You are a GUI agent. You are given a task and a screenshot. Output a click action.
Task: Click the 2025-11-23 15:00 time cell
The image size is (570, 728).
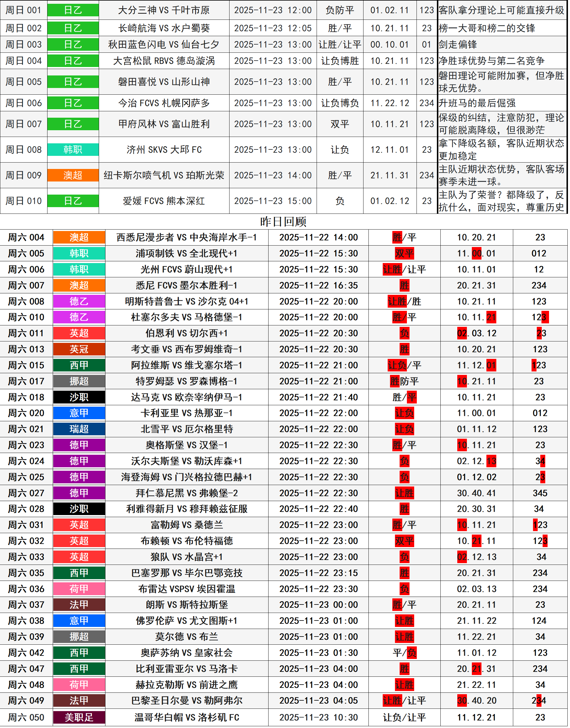pyautogui.click(x=273, y=201)
